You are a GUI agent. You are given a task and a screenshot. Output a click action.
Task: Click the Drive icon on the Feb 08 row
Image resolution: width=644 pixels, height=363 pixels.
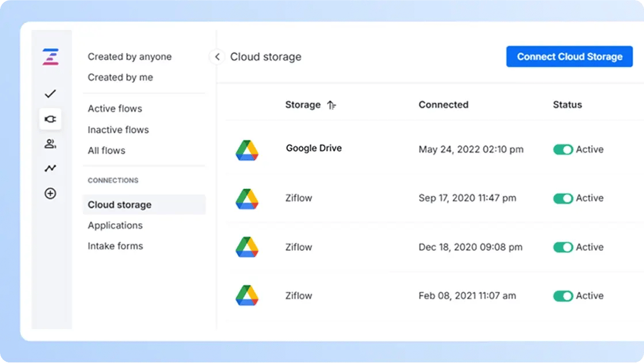[247, 296]
